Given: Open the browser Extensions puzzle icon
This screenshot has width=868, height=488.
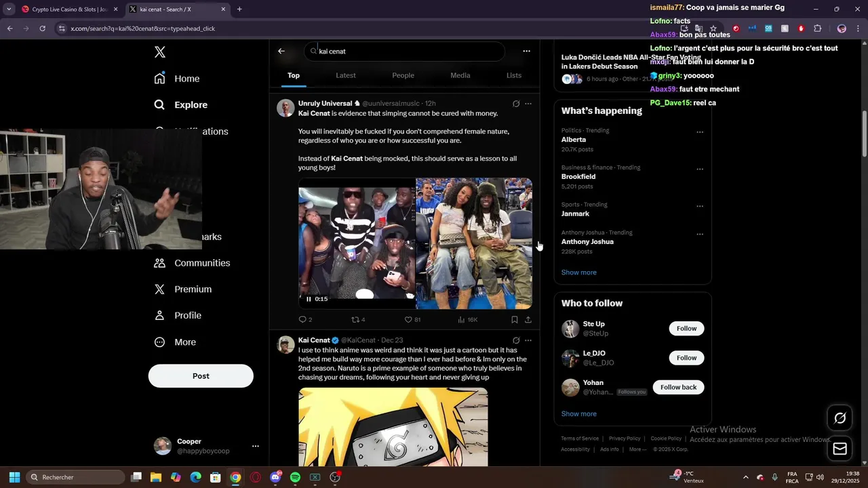Looking at the screenshot, I should [817, 28].
